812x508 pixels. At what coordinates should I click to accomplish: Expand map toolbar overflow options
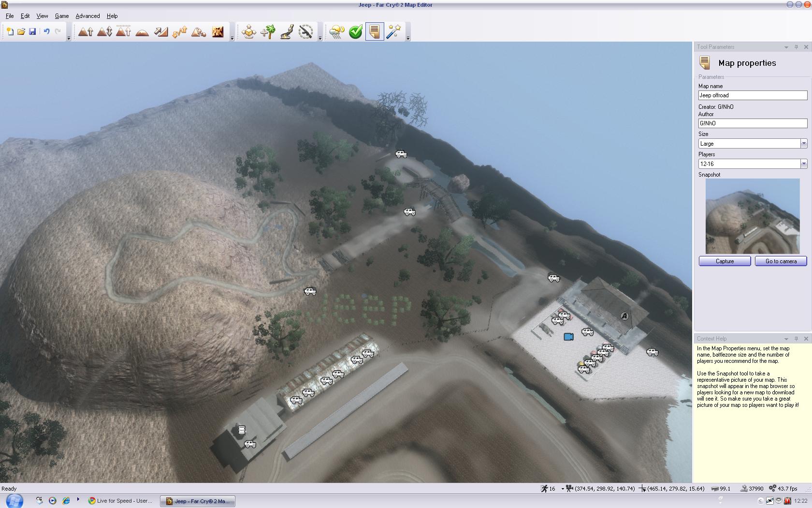[x=408, y=38]
